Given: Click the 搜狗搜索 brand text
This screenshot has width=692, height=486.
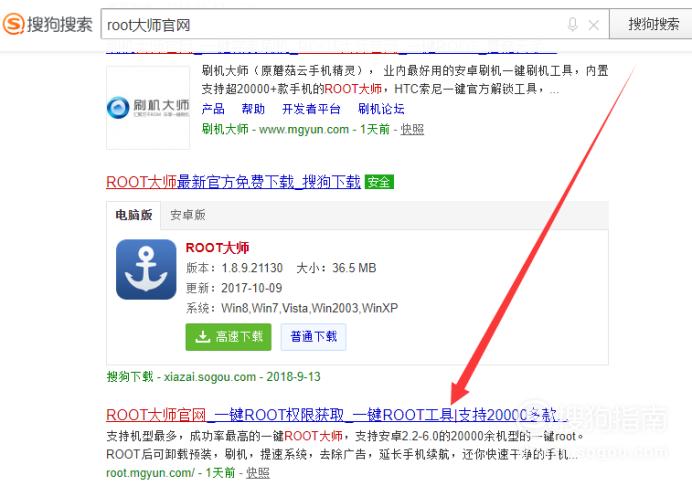Looking at the screenshot, I should click(x=60, y=24).
